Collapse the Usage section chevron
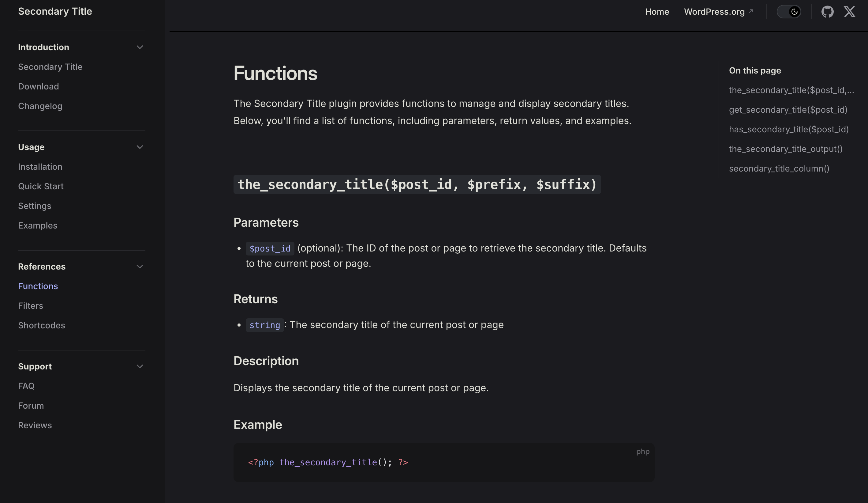Screen dimensions: 868x503 [140, 147]
